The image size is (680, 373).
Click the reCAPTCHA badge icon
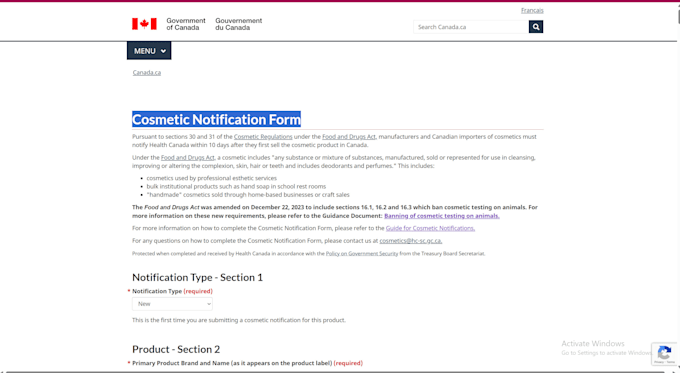664,353
